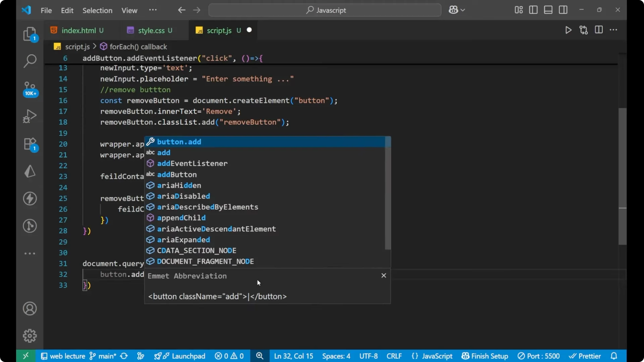Toggle the customize layout control
The width and height of the screenshot is (644, 362).
(518, 10)
